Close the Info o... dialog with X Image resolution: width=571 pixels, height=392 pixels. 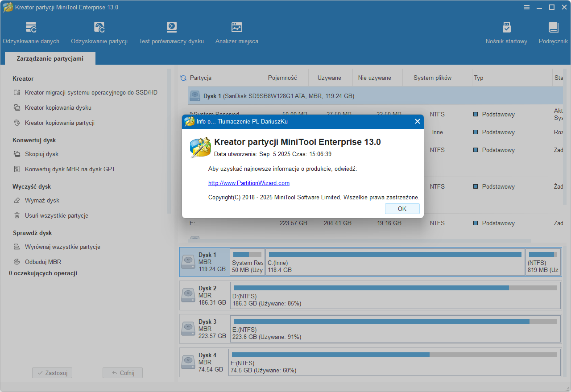pyautogui.click(x=418, y=121)
